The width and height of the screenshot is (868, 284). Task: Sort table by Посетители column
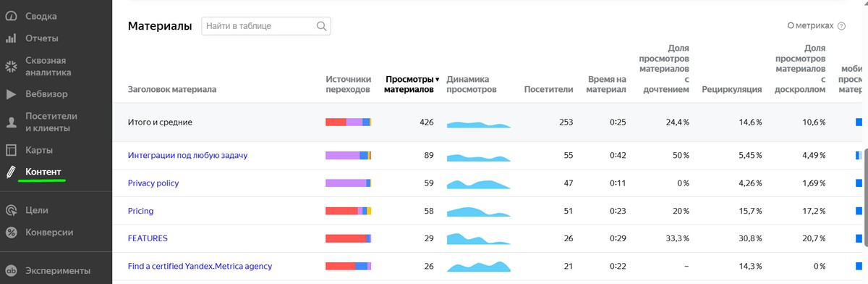point(548,90)
